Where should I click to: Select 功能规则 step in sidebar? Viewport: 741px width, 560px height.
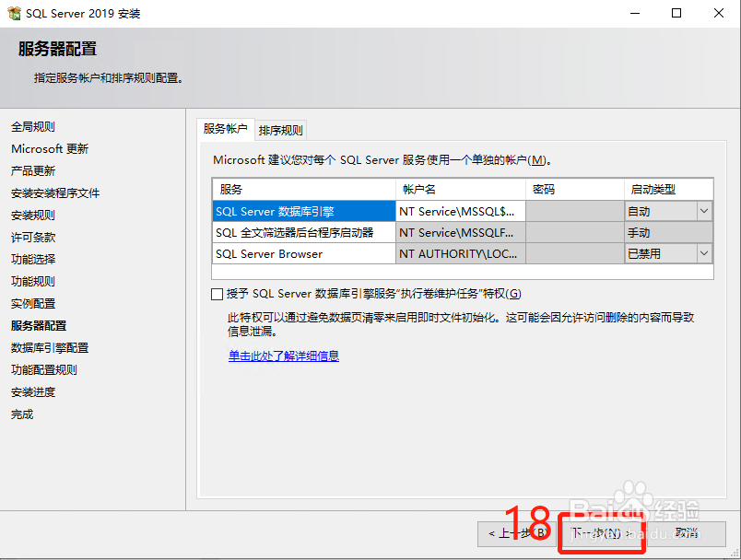pos(33,282)
